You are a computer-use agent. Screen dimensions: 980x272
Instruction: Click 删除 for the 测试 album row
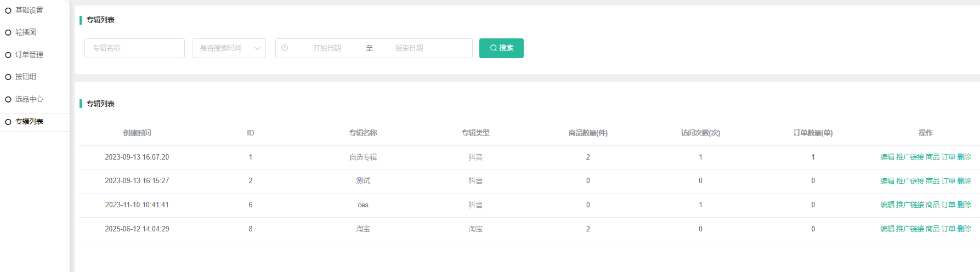964,181
